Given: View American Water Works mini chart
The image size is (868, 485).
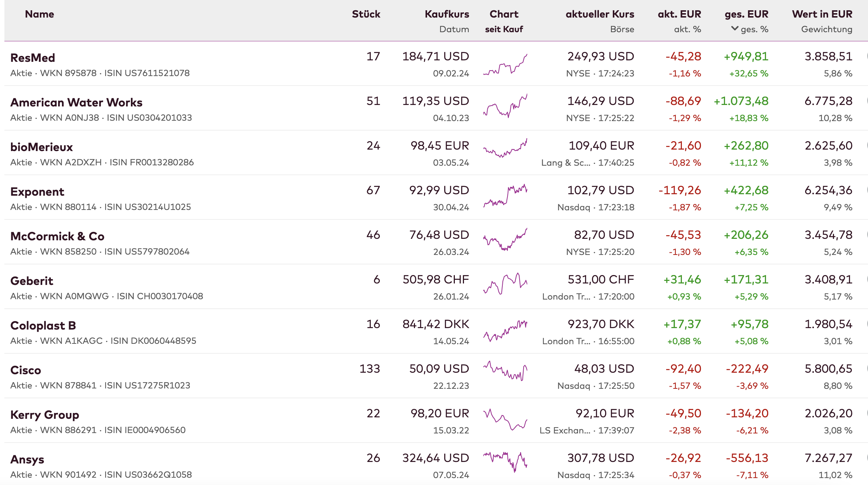Looking at the screenshot, I should (x=505, y=105).
